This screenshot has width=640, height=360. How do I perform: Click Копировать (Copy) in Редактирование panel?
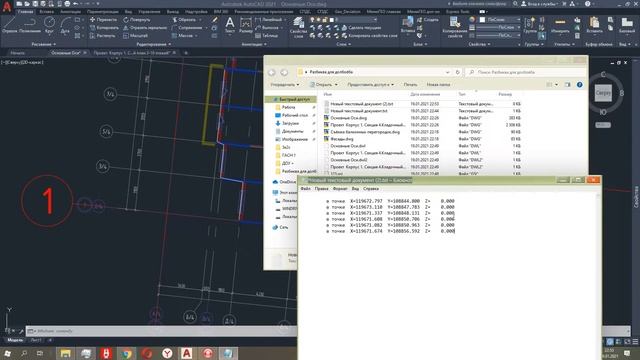tap(104, 28)
